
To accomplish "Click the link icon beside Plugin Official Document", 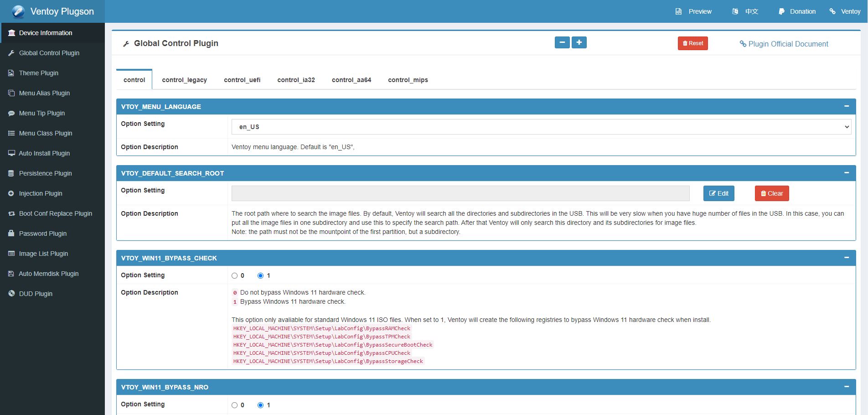I will [x=743, y=44].
